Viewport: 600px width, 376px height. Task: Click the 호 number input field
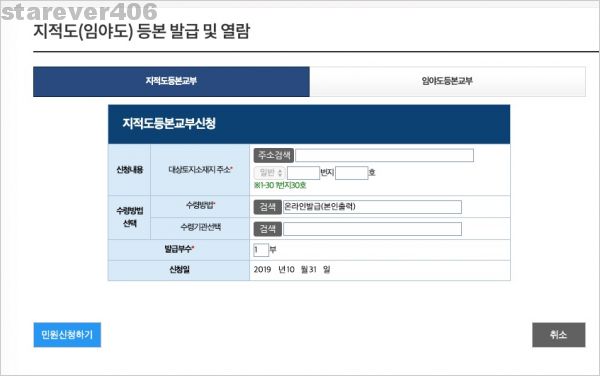[x=352, y=173]
